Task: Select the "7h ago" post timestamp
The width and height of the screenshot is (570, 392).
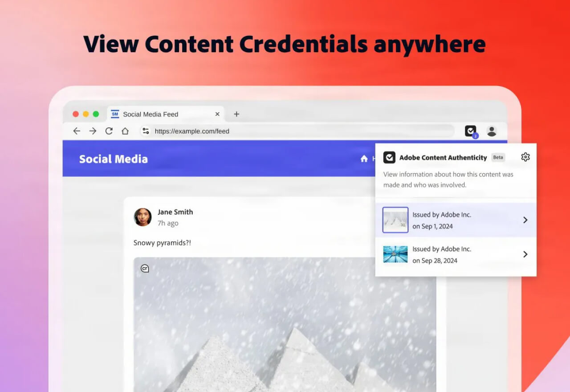Action: [168, 223]
